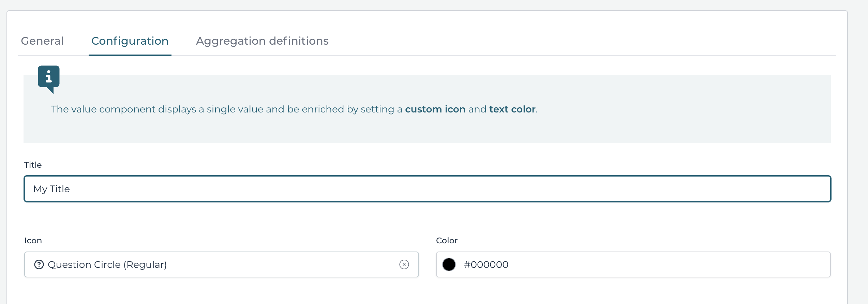Click the Title label above the text field
This screenshot has width=868, height=304.
click(33, 165)
